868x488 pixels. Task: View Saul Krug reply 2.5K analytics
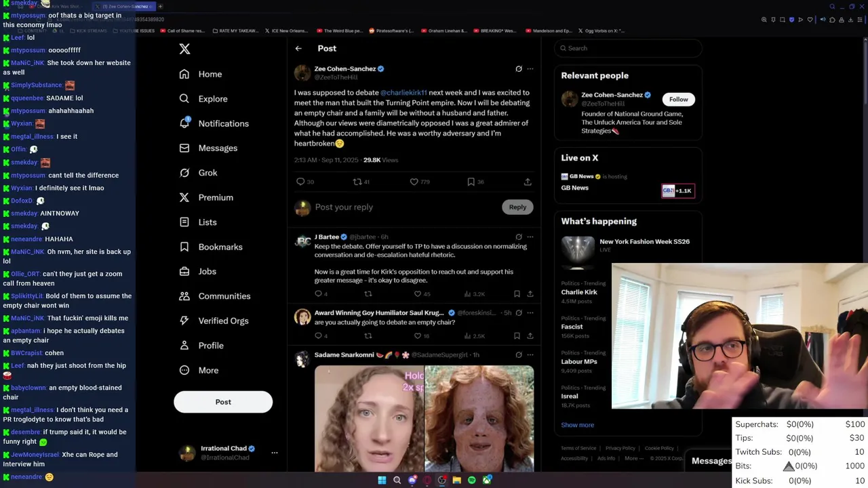click(474, 336)
